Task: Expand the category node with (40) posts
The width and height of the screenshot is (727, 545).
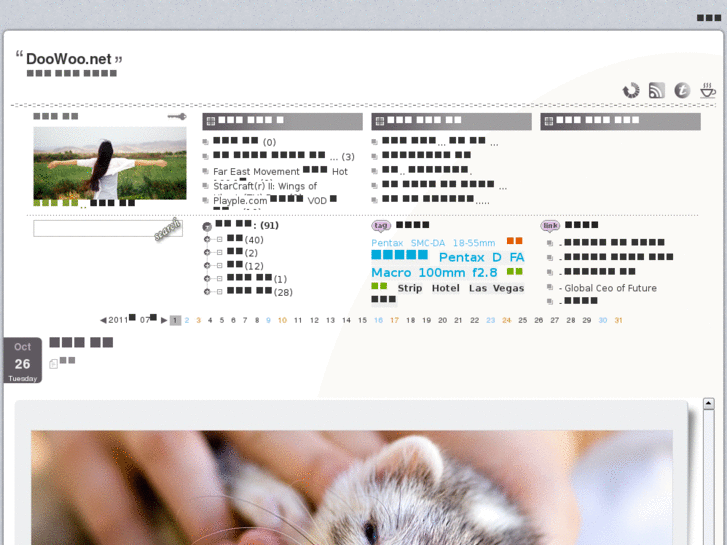Action: [207, 239]
